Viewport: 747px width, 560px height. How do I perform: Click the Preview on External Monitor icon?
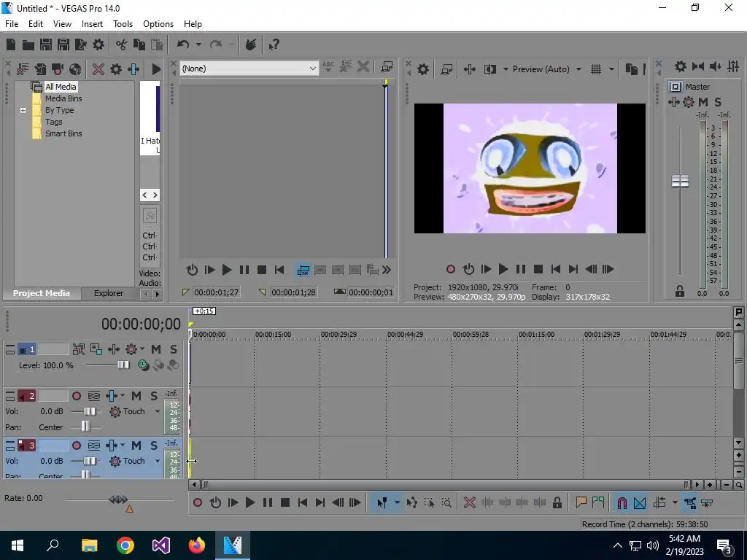tap(446, 69)
